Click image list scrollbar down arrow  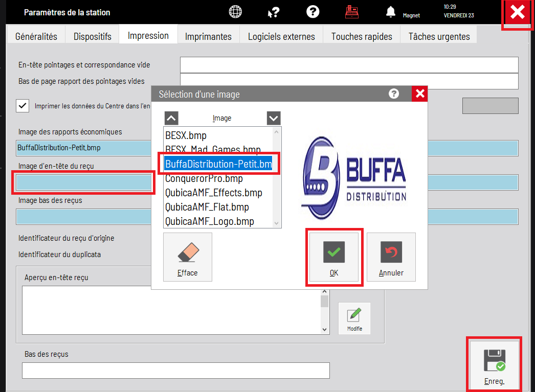coord(276,223)
